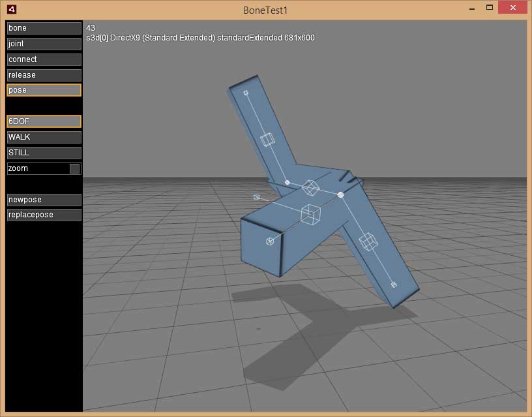Activate the bone tool
The width and height of the screenshot is (532, 417).
[x=44, y=28]
